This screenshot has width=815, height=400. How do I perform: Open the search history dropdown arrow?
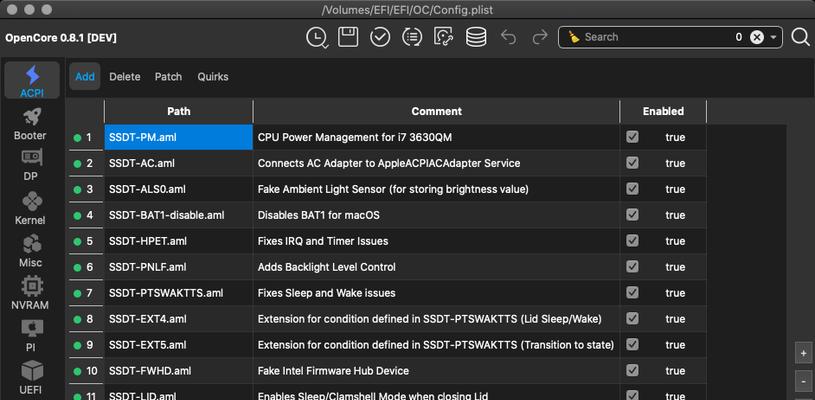[x=773, y=37]
